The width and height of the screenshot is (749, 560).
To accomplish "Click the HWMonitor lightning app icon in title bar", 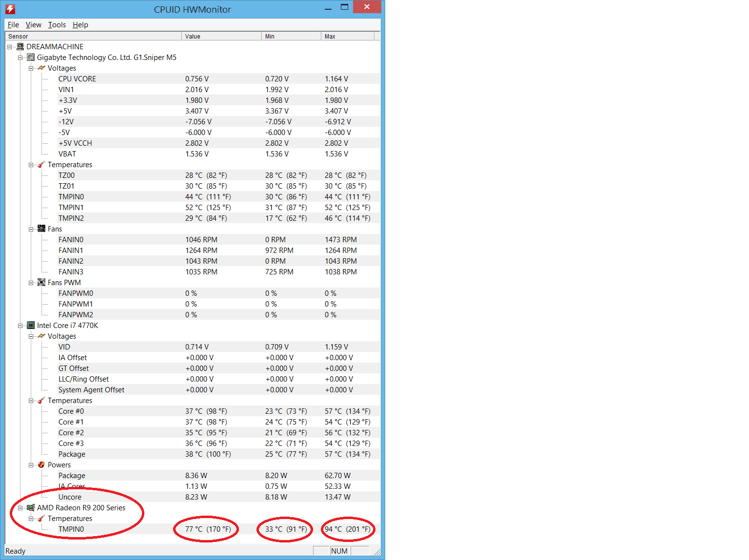I will tap(10, 9).
